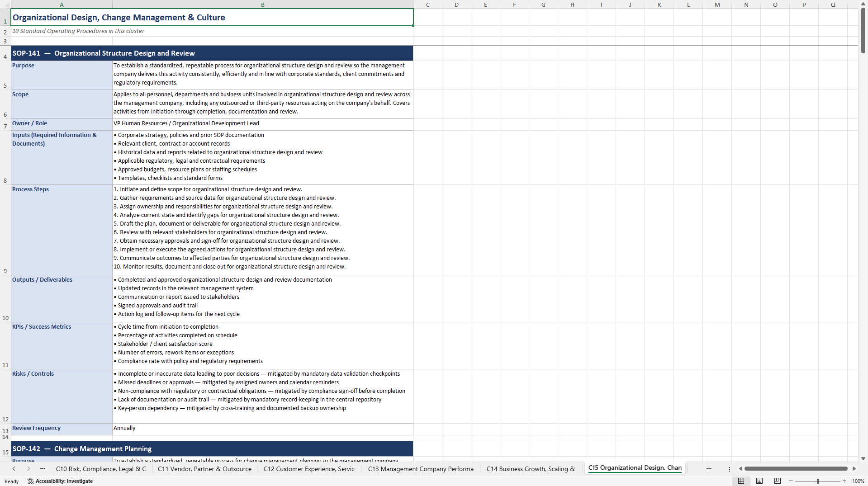Viewport: 868px width, 486px height.
Task: Click the cell listing 'Cycle time from initiation'
Action: point(263,345)
